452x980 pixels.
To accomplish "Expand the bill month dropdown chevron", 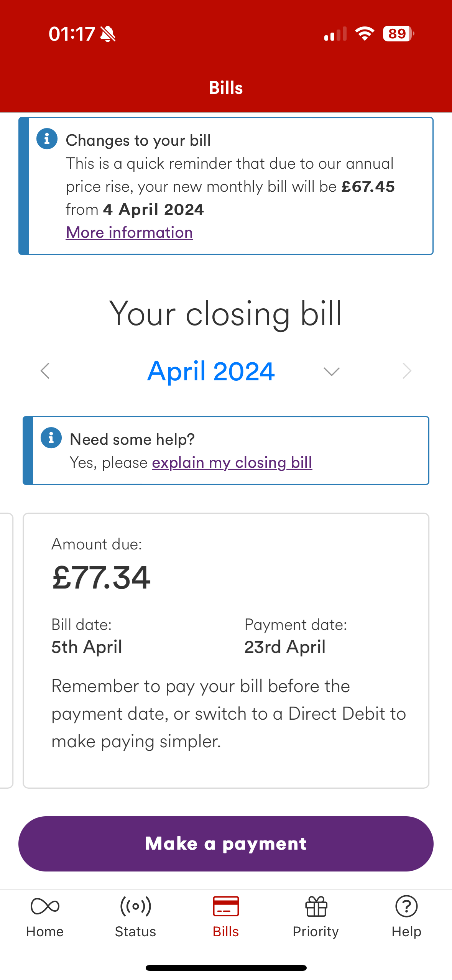I will (332, 371).
